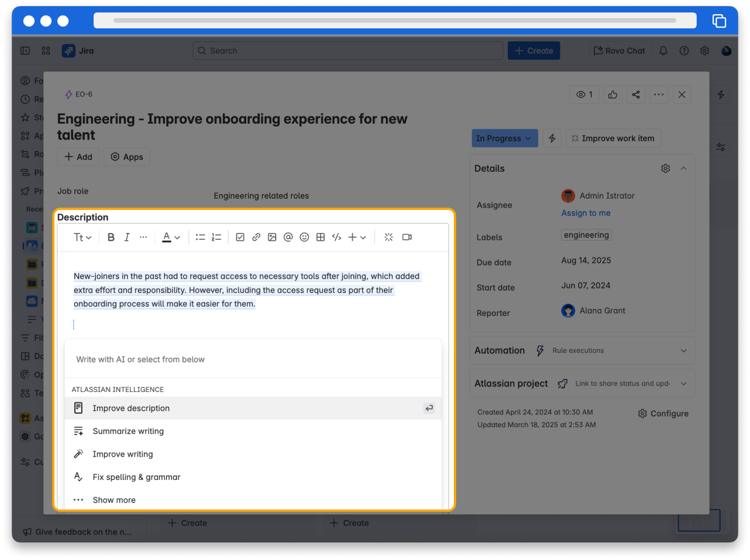Expand the Atlassian project section

coord(684,384)
